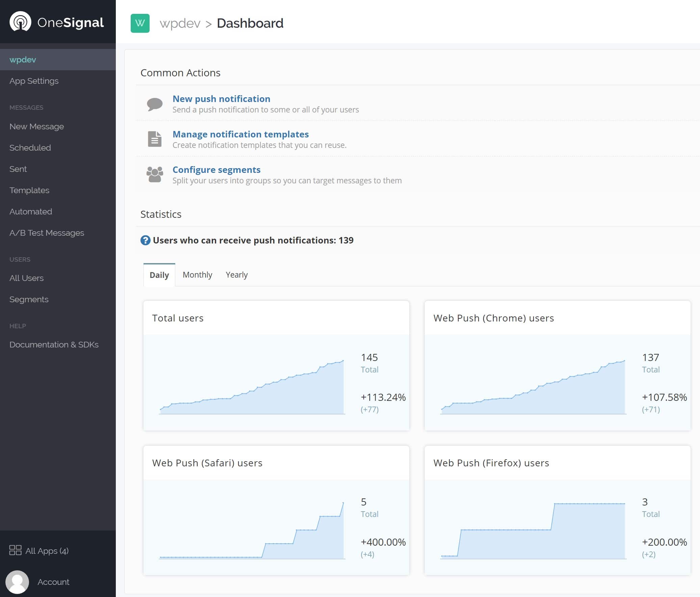
Task: Select the Daily statistics tab
Action: click(x=159, y=275)
